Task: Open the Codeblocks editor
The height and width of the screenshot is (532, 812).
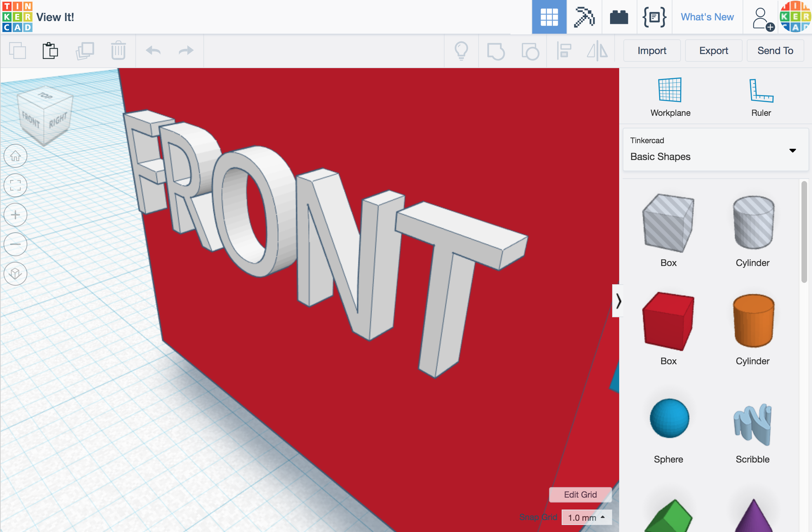Action: (x=654, y=17)
